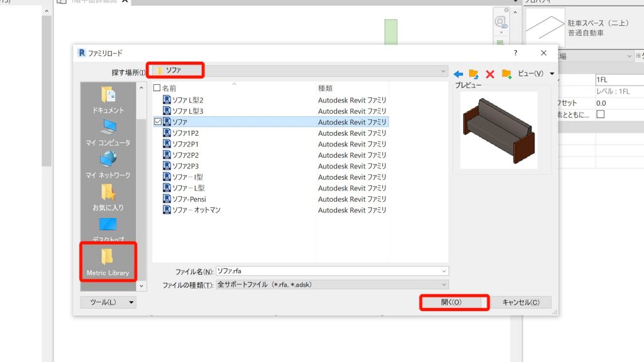The width and height of the screenshot is (644, 362).
Task: Open the ツール(L) dropdown menu
Action: pyautogui.click(x=108, y=302)
